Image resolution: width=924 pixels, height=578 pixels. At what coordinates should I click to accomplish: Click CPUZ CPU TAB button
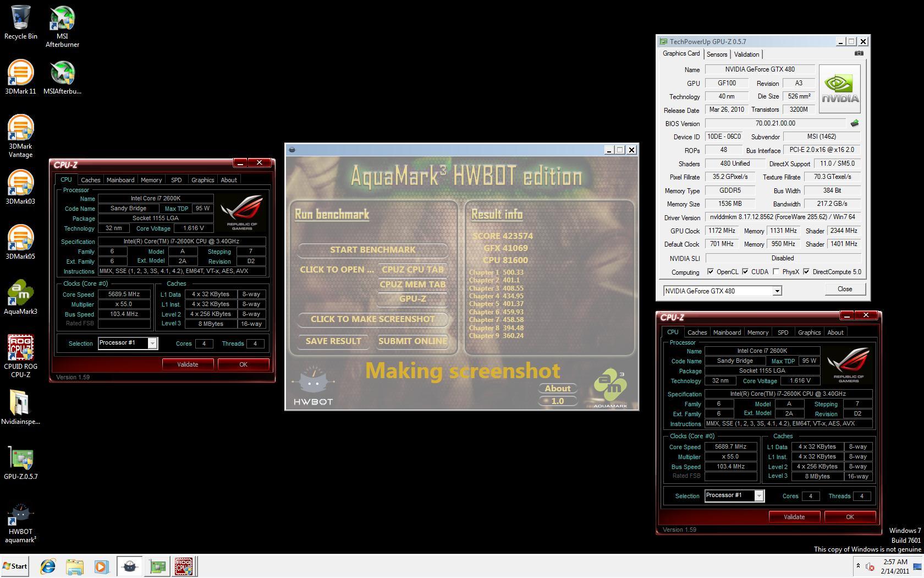413,270
